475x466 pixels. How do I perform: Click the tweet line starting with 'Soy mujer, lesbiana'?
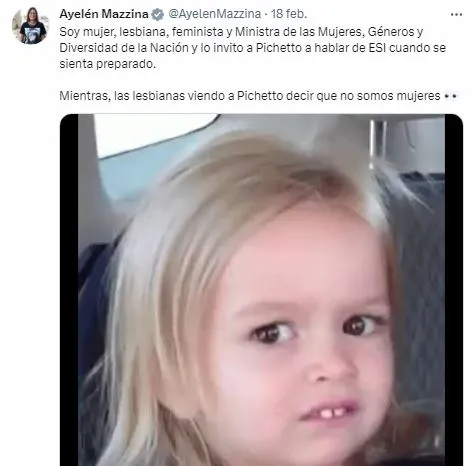point(241,32)
